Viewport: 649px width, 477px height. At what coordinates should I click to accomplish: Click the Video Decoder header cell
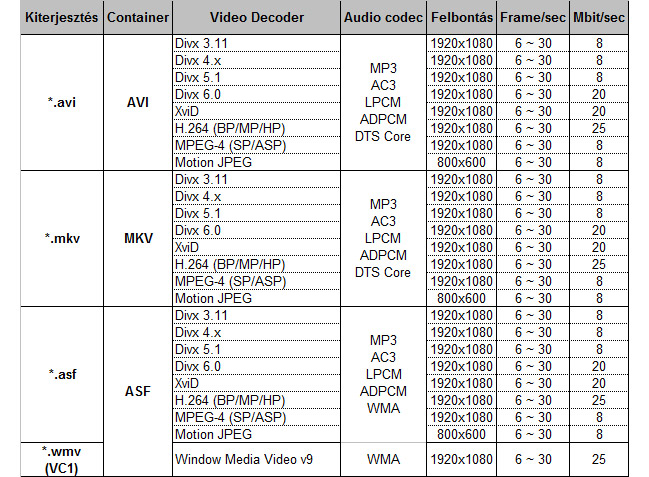point(256,19)
